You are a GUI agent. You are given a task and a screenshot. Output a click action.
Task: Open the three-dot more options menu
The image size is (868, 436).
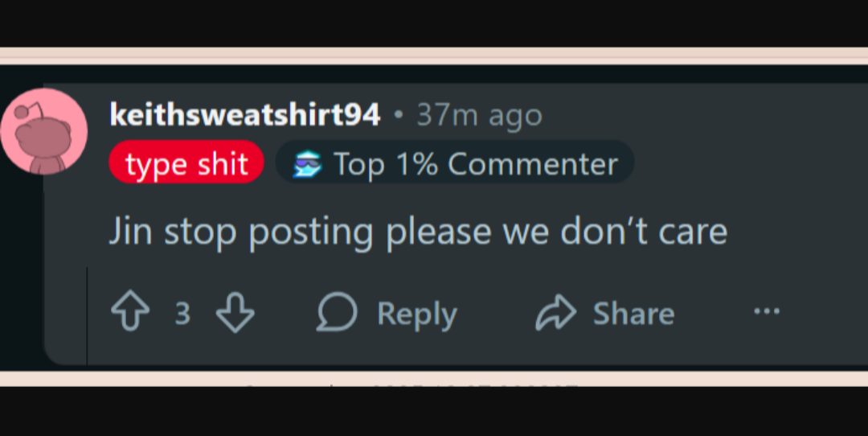coord(767,311)
